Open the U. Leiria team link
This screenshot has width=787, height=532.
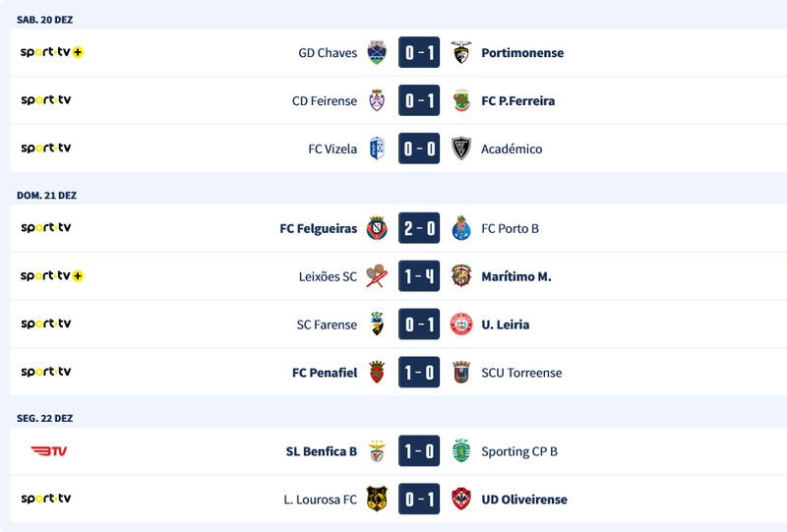click(505, 325)
